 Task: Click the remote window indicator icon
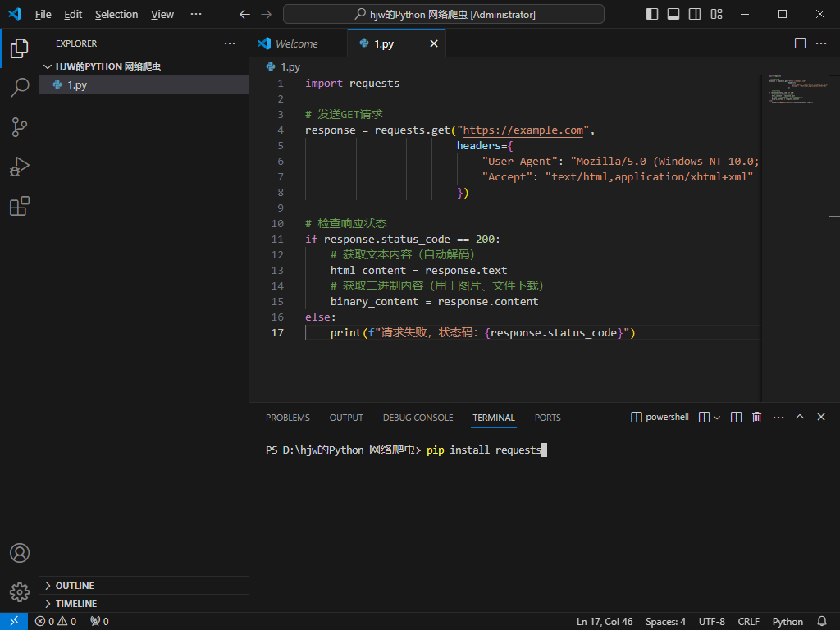[x=14, y=621]
